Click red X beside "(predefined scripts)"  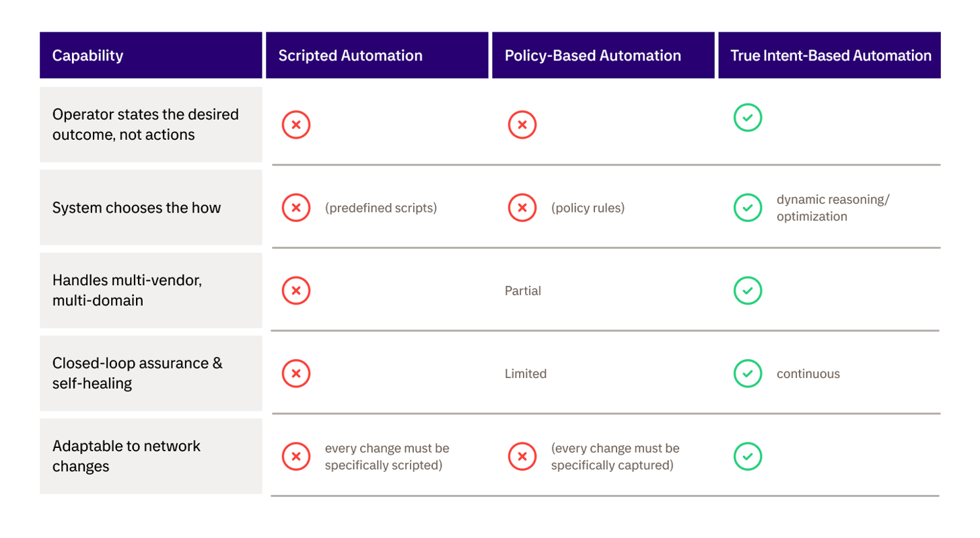(296, 208)
